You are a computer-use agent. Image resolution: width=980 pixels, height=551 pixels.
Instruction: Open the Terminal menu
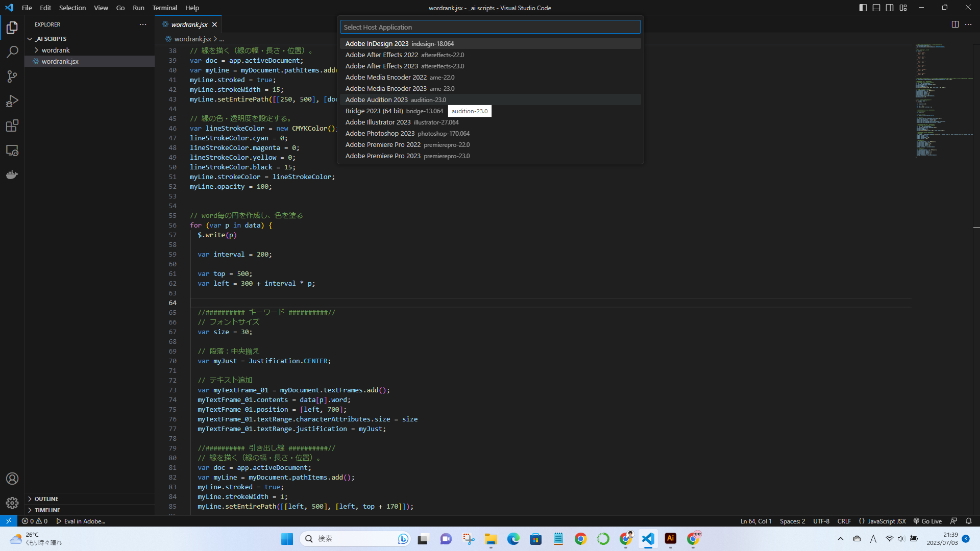click(x=164, y=8)
